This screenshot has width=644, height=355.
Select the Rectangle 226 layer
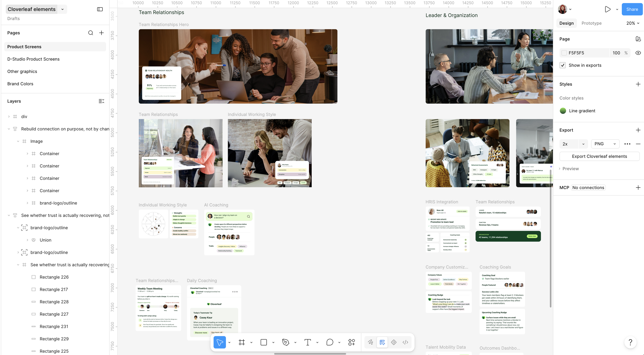click(54, 277)
